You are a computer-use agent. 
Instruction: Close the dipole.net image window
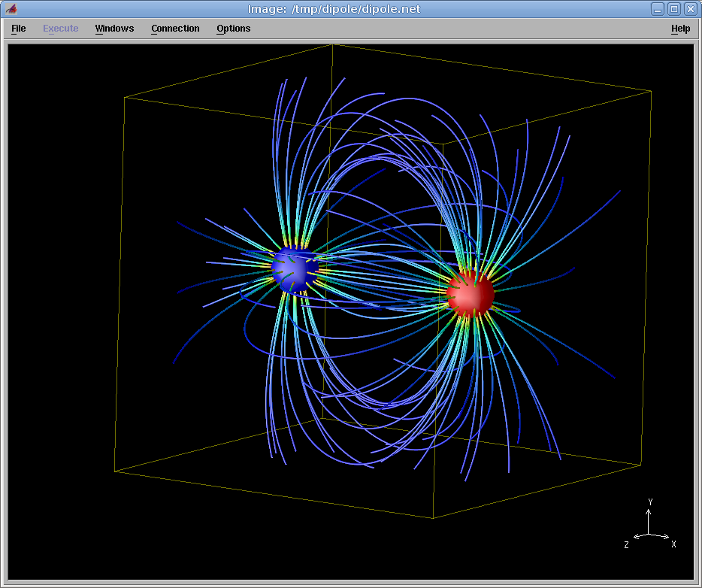[690, 9]
